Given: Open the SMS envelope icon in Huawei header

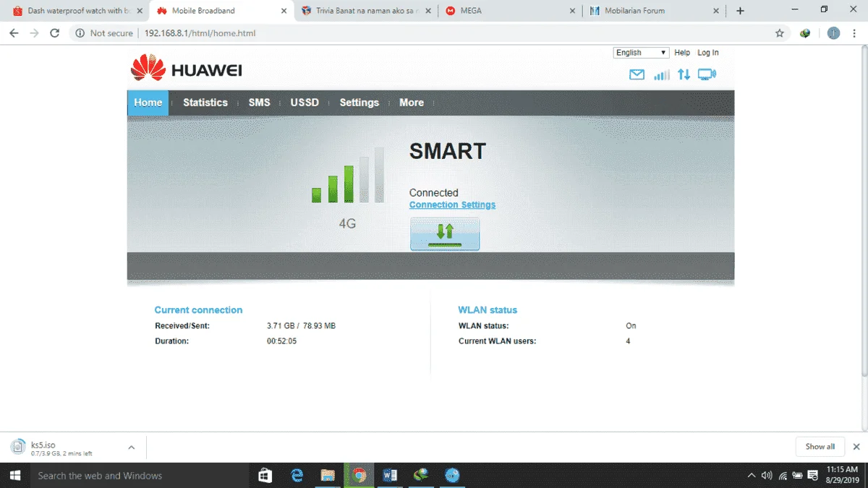Looking at the screenshot, I should click(x=637, y=74).
